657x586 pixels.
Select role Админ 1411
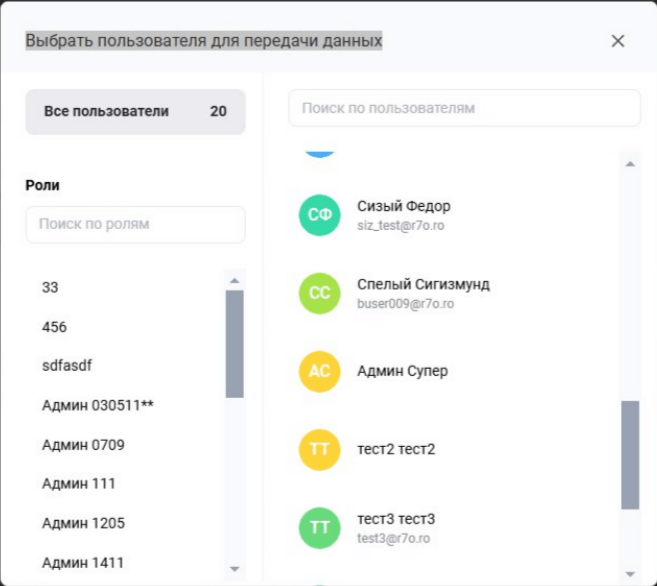pos(83,563)
